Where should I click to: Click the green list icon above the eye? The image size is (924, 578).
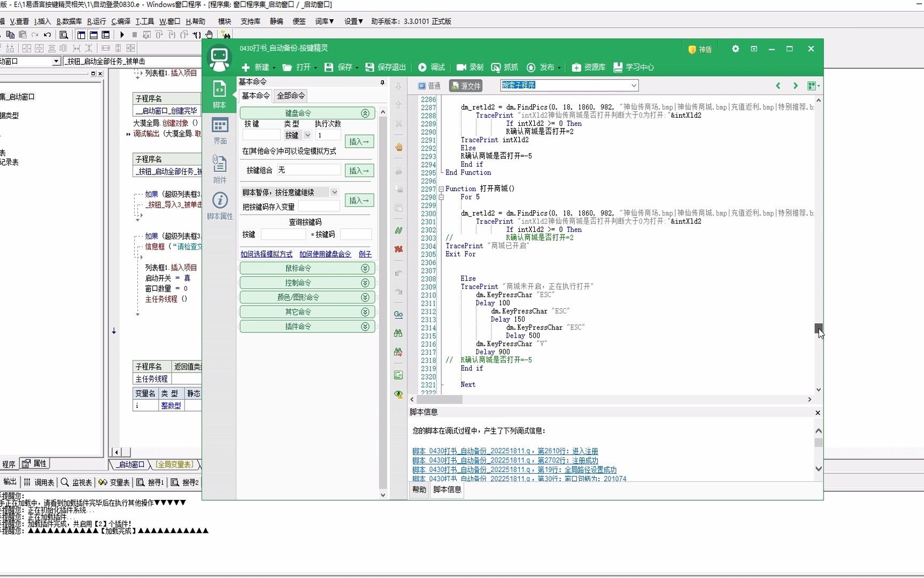pos(398,375)
